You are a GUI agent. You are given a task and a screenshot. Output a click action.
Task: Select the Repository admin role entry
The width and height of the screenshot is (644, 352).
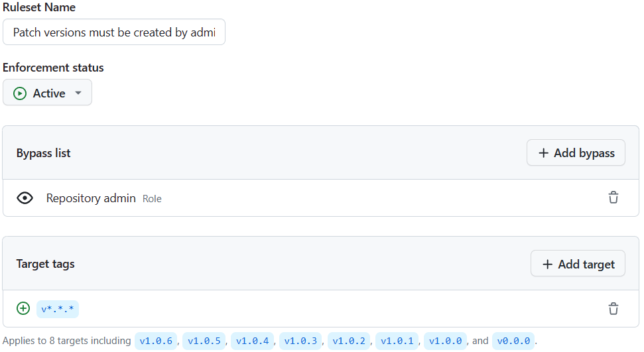[321, 198]
